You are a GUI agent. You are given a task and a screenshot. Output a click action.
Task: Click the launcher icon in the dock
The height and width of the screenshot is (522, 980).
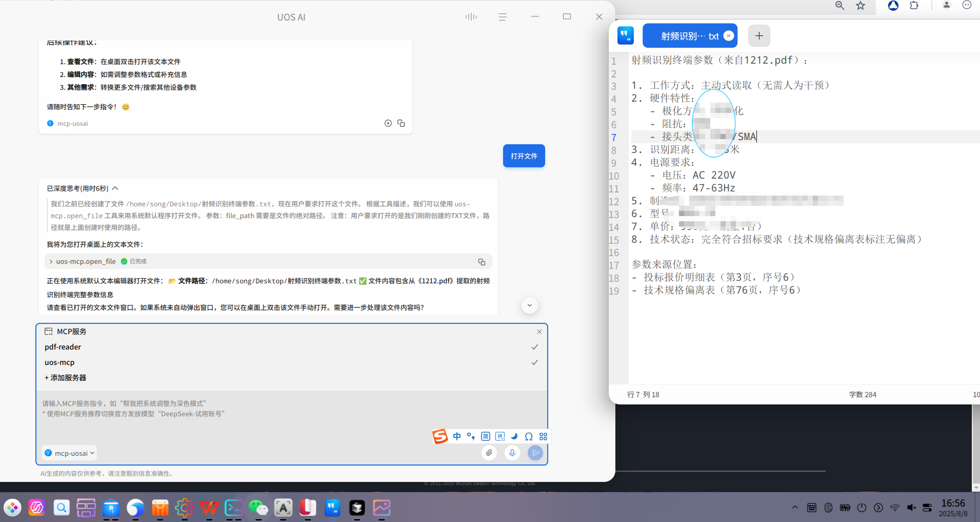pos(12,508)
